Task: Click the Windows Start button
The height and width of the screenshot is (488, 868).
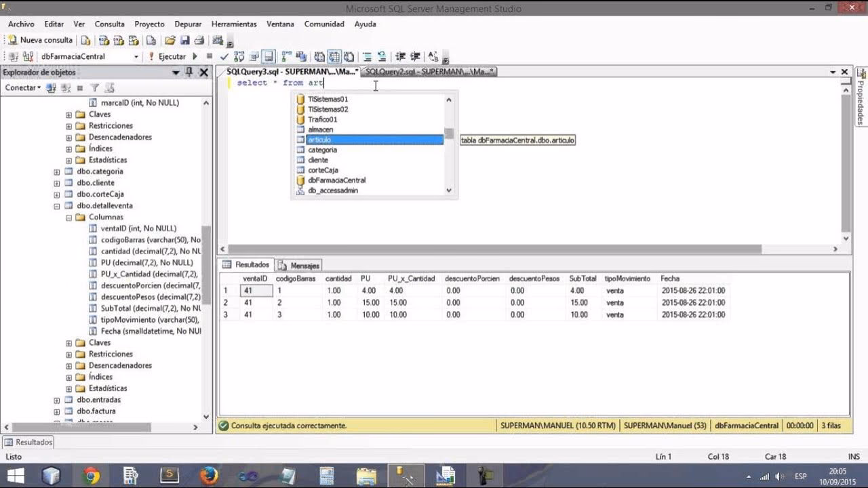Action: coord(15,476)
